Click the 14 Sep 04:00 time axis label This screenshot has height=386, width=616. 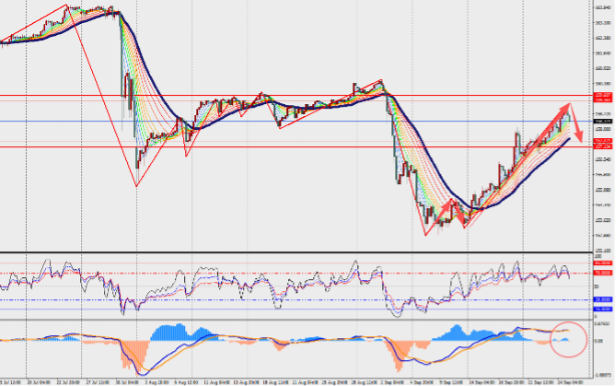(482, 382)
